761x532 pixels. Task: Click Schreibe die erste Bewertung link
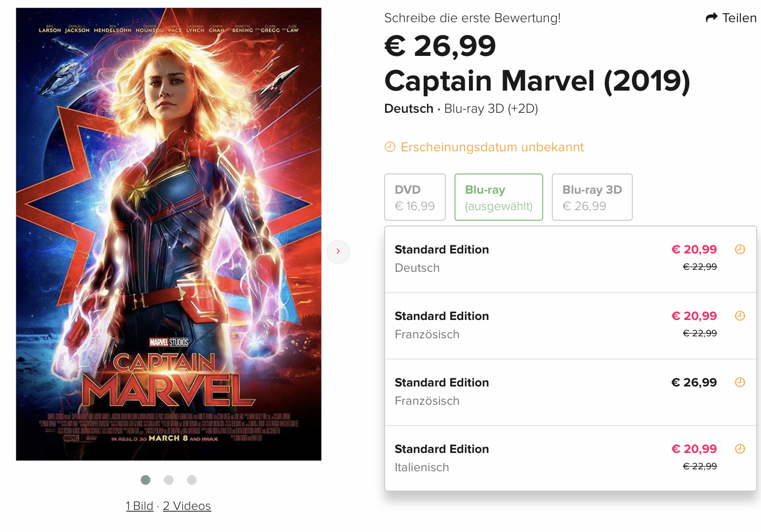(x=472, y=18)
